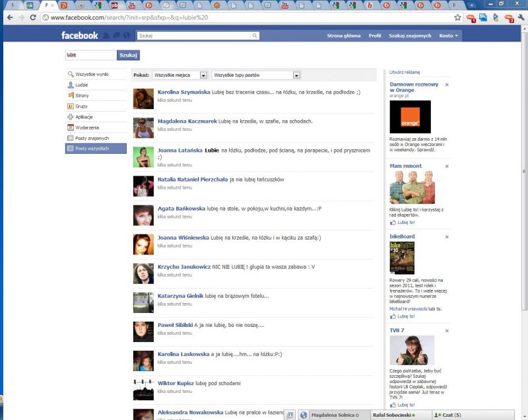The image size is (528, 420).
Task: Click the facebook logo
Action: (x=79, y=36)
